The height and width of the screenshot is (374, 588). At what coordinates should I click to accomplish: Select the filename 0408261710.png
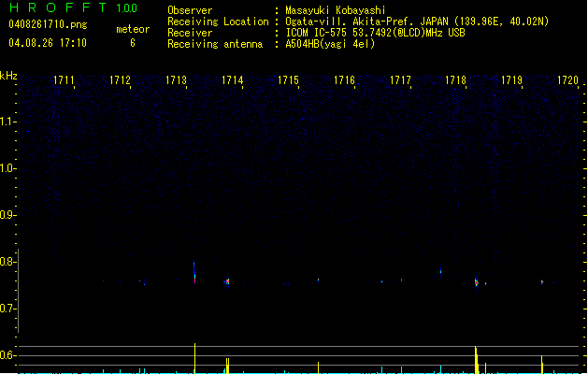point(48,24)
